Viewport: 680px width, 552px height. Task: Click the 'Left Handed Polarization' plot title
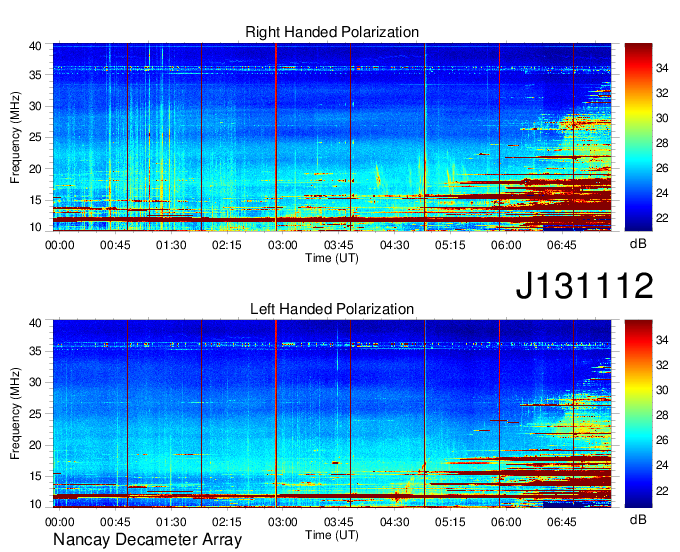tap(332, 309)
